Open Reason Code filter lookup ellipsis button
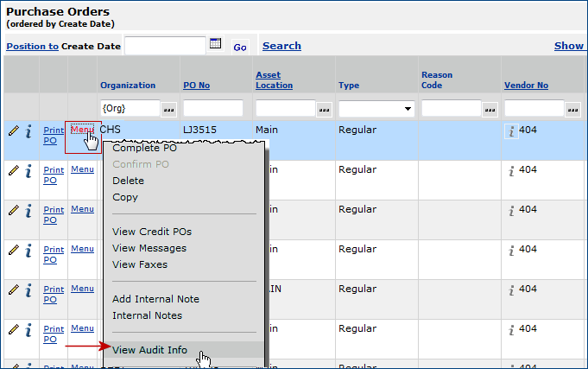The width and height of the screenshot is (588, 369). [x=489, y=109]
